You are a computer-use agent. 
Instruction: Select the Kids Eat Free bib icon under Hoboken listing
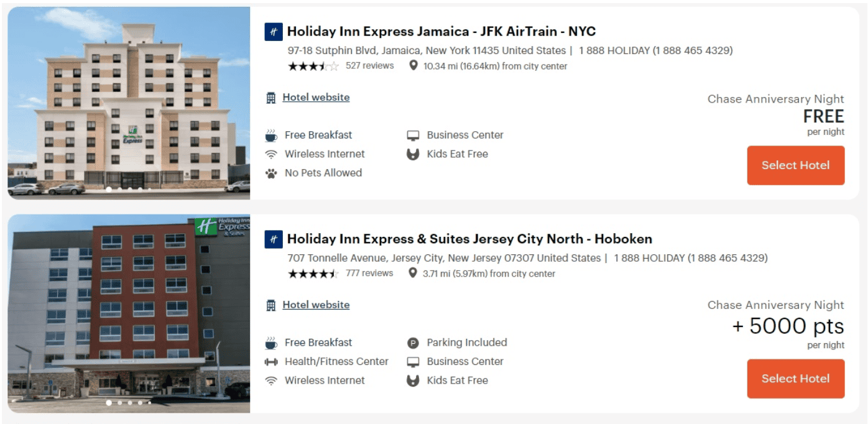pos(413,380)
